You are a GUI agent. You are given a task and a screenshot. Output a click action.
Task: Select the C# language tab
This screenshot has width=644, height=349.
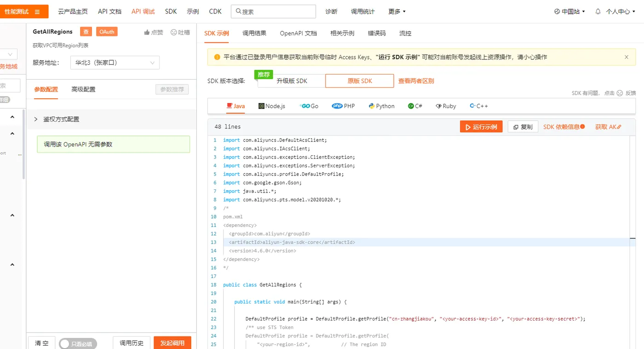point(415,106)
